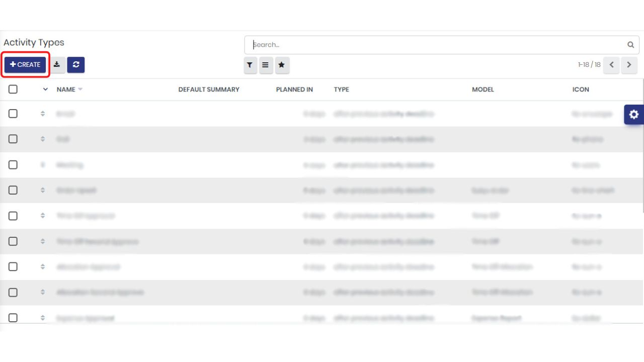Viewport: 644px width, 362px height.
Task: Click the Meeting row drag handle
Action: [x=43, y=165]
